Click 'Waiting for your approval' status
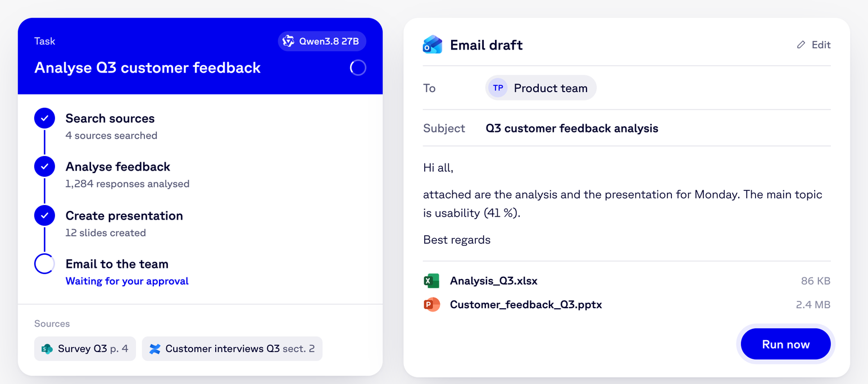 [x=127, y=281]
